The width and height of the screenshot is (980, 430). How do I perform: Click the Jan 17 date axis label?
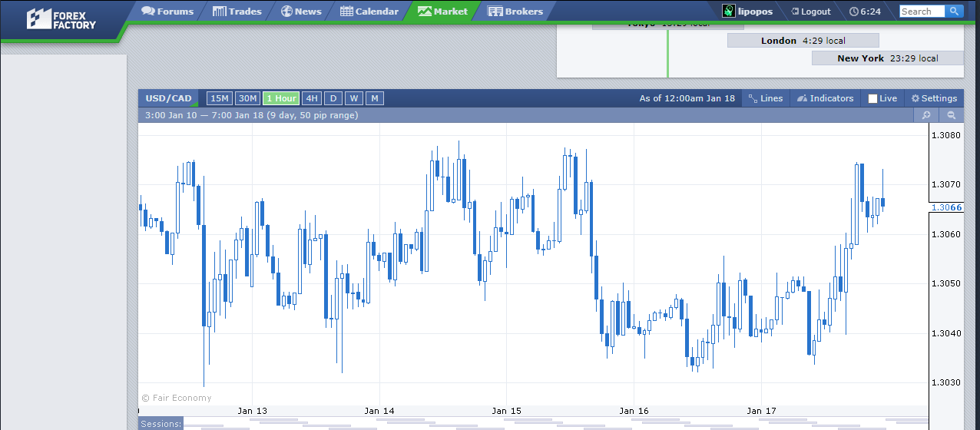pos(760,411)
